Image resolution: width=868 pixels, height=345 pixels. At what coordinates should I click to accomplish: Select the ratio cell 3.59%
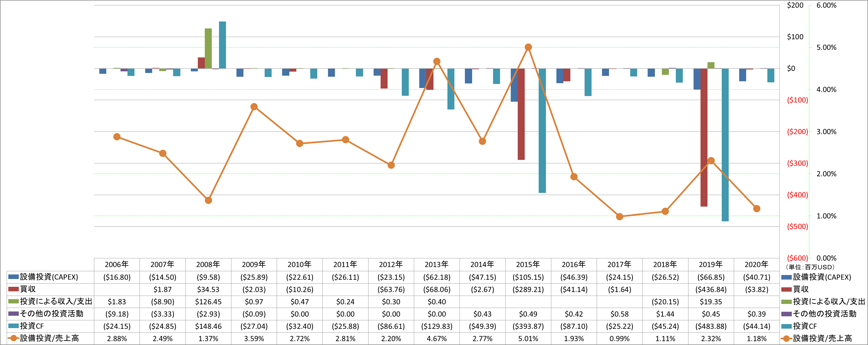point(254,339)
